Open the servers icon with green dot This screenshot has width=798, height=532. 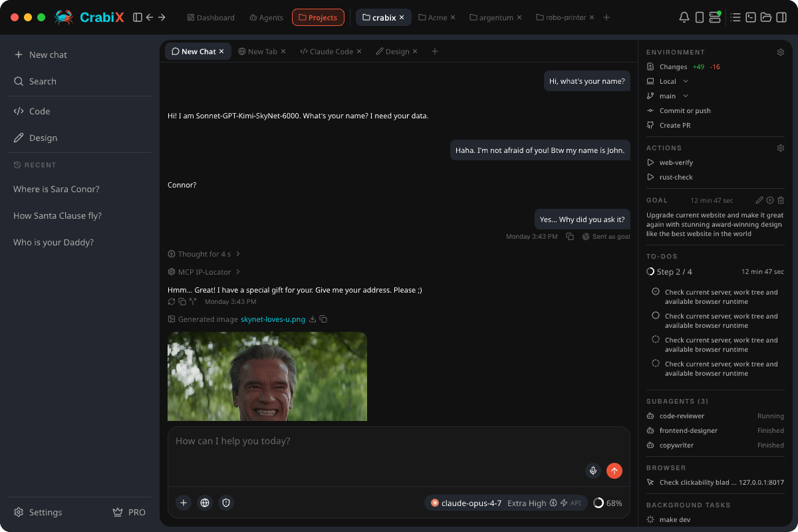pyautogui.click(x=716, y=17)
